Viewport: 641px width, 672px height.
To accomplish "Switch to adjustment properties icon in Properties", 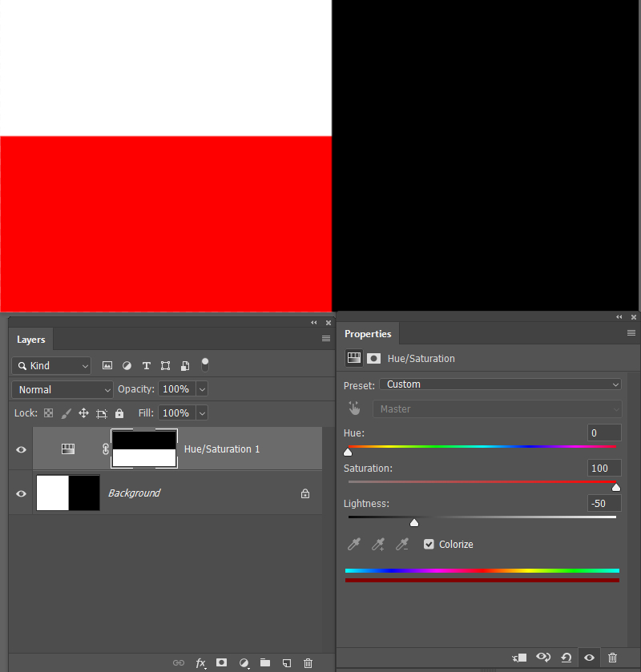I will tap(354, 358).
